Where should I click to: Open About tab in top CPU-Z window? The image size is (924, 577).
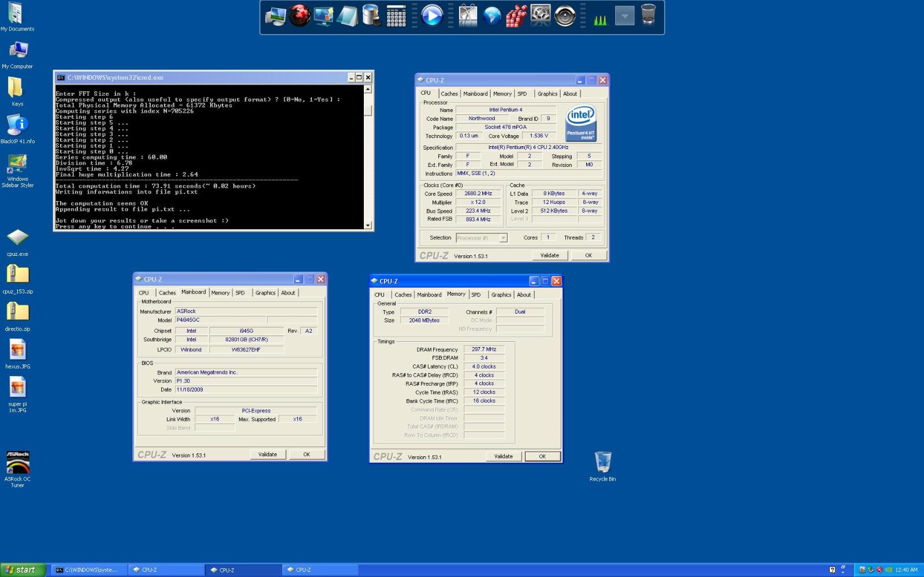click(570, 94)
